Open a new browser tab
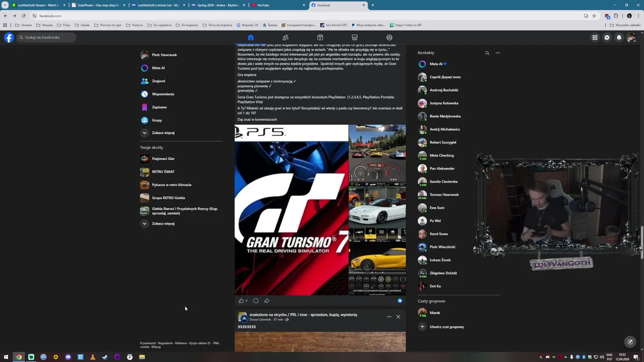644x362 pixels. 372,5
